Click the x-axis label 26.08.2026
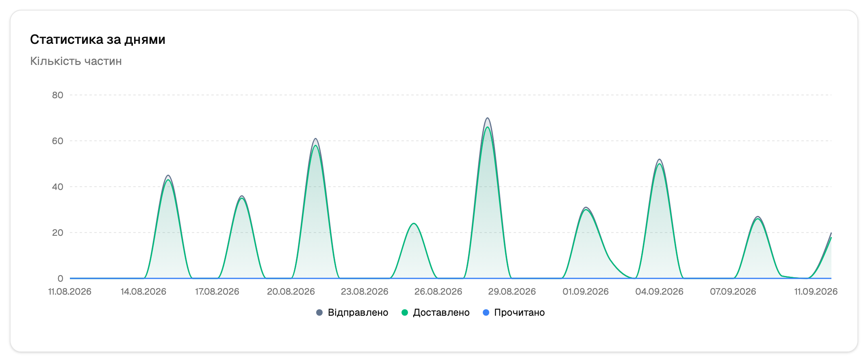Viewport: 868px width, 362px height. (438, 291)
